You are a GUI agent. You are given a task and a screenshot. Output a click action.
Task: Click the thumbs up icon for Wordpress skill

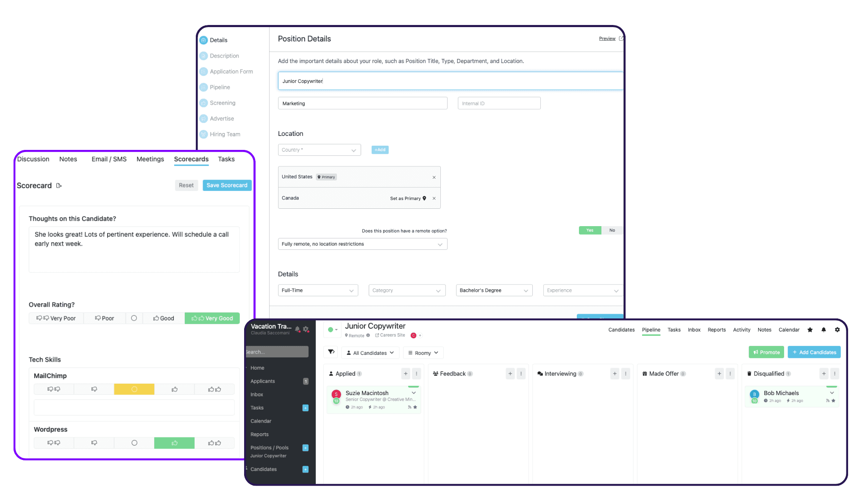[175, 443]
